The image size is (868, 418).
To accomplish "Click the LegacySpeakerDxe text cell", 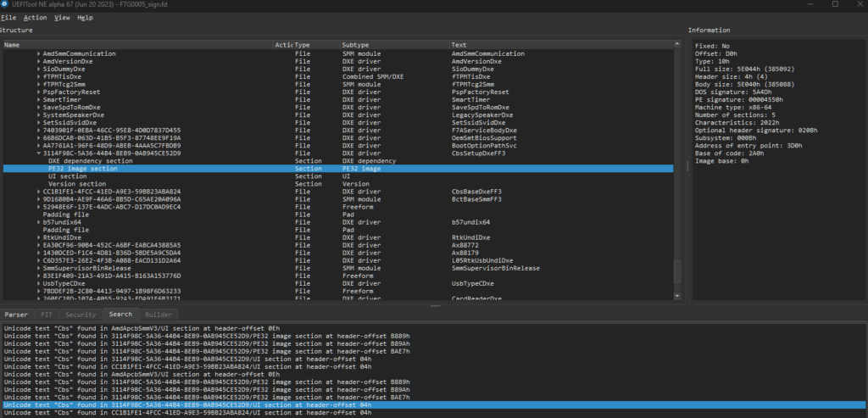I will [482, 115].
